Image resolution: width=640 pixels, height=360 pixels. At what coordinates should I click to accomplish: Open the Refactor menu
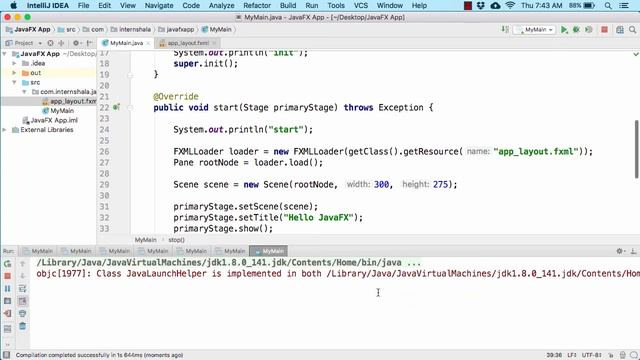[257, 5]
